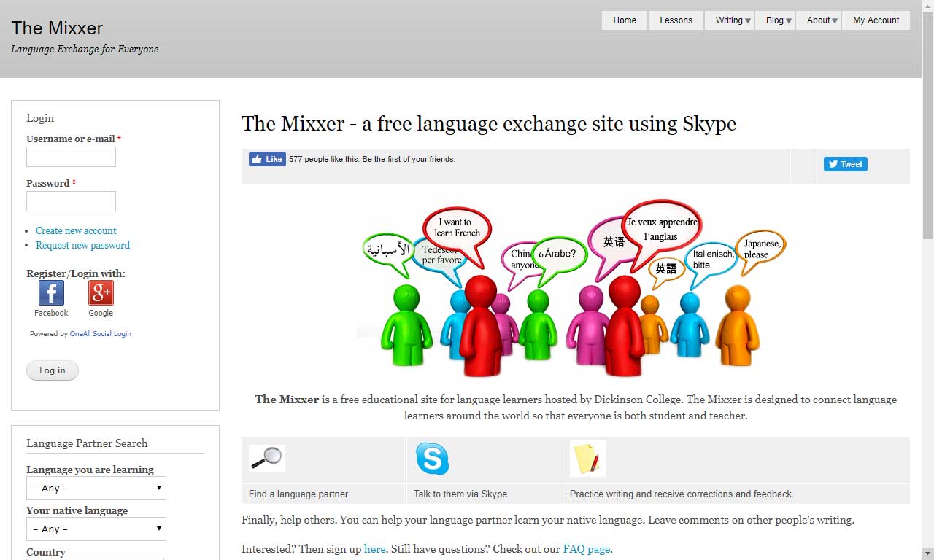Viewport: 934px width, 560px height.
Task: Click 'Find a language partner' text
Action: (298, 494)
